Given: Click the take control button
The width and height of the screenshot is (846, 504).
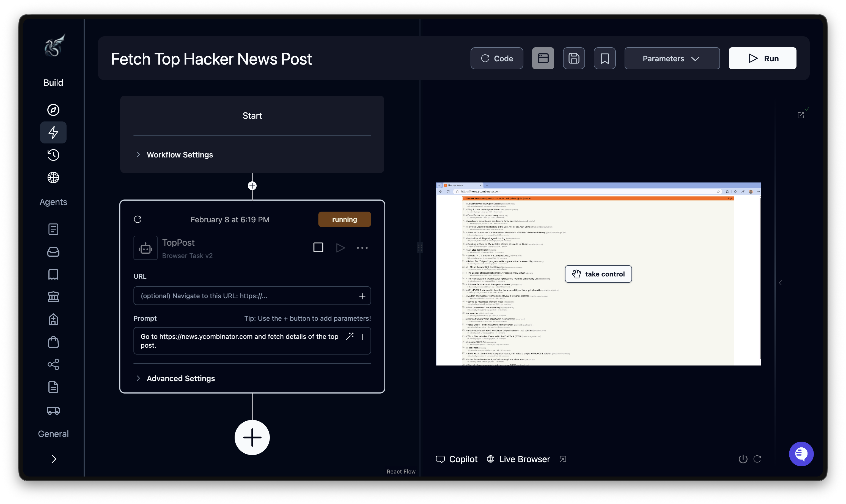Looking at the screenshot, I should point(598,274).
